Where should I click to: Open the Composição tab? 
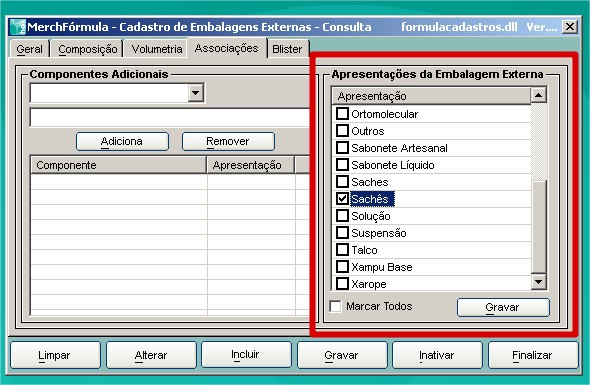coord(87,49)
